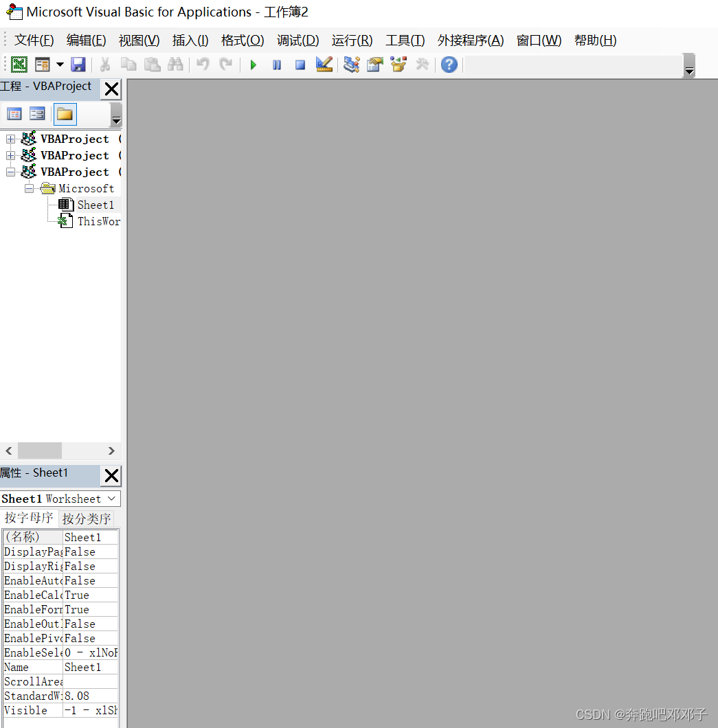Click the empty ScrollArea property field
This screenshot has width=718, height=728.
(x=91, y=681)
